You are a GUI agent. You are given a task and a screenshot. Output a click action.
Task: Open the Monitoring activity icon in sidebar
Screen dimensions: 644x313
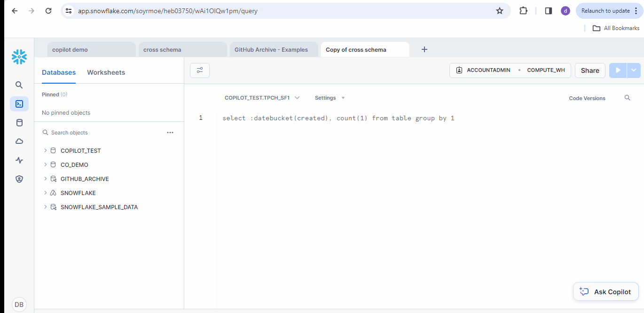(19, 160)
